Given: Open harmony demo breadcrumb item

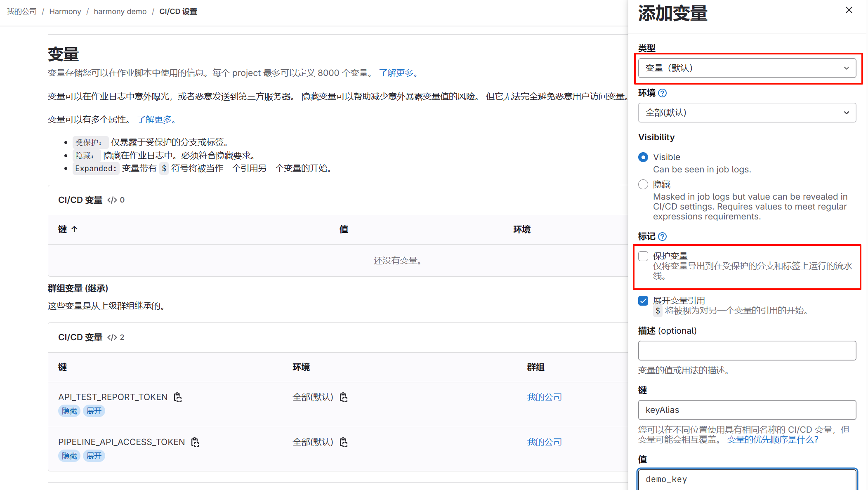Looking at the screenshot, I should point(120,12).
